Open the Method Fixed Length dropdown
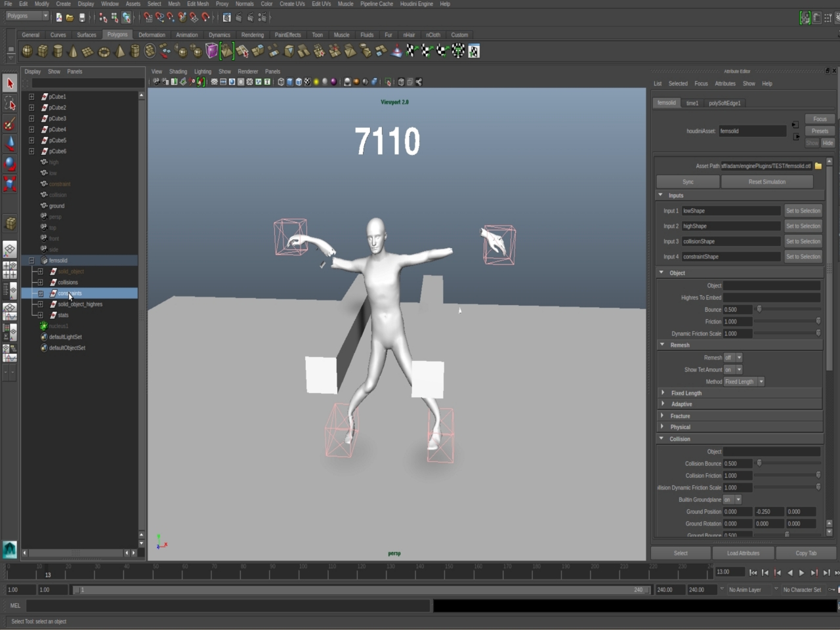 tap(744, 382)
